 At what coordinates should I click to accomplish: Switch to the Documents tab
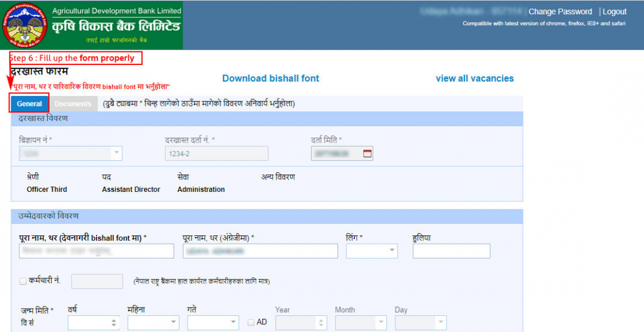[x=73, y=104]
